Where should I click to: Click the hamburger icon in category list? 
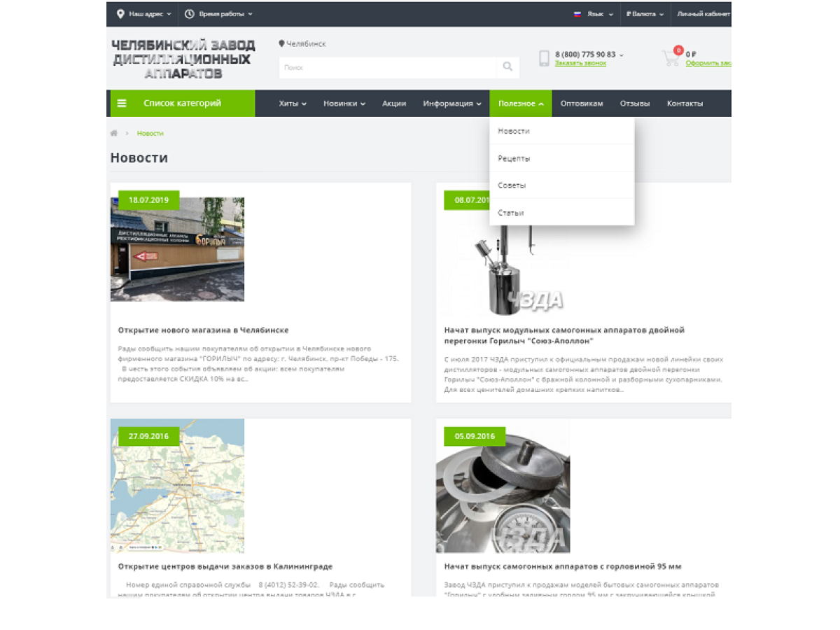click(x=122, y=104)
